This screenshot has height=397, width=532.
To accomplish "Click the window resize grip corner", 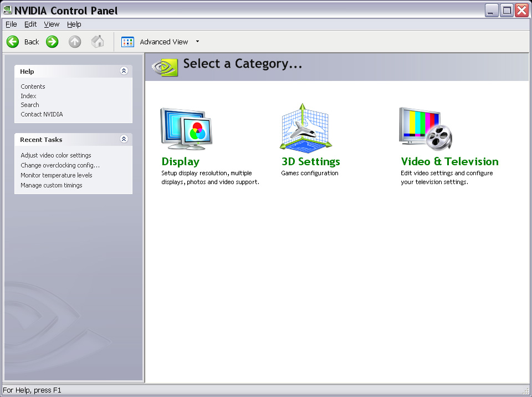I will coord(525,390).
